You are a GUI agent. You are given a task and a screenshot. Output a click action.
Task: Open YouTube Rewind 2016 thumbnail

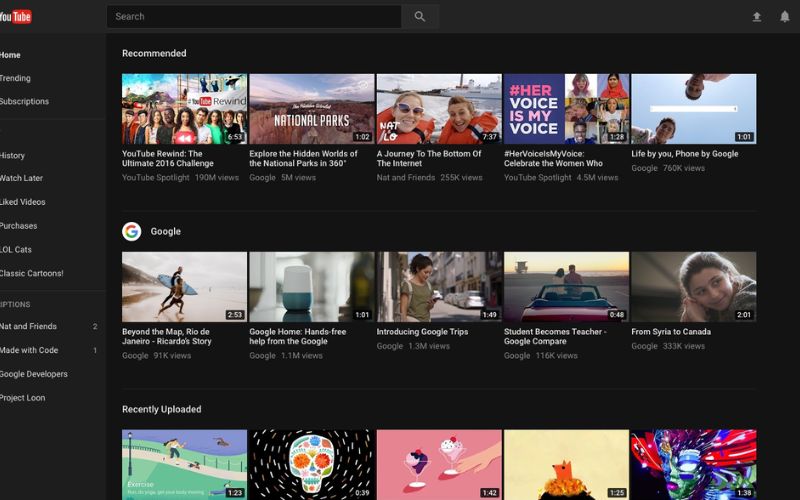point(184,109)
